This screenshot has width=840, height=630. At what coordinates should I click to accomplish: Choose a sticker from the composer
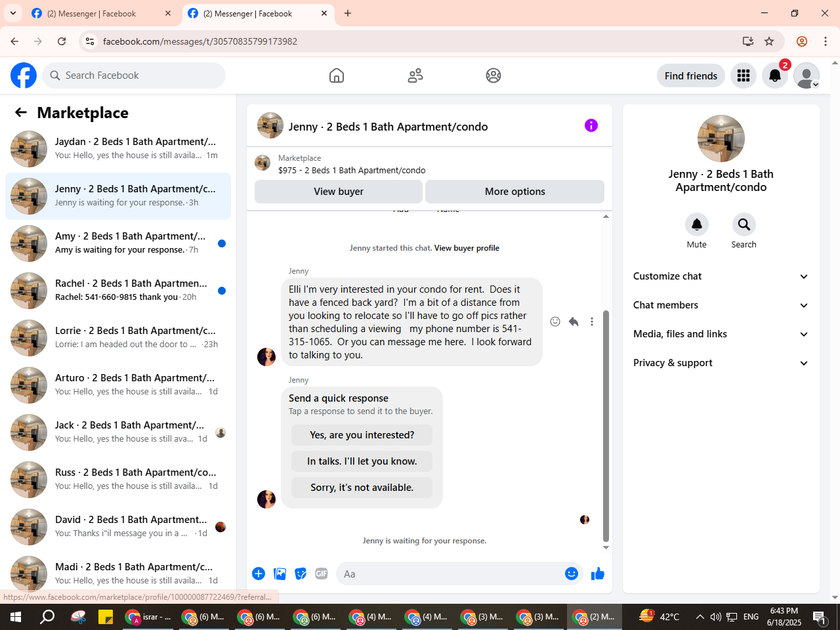tap(301, 574)
